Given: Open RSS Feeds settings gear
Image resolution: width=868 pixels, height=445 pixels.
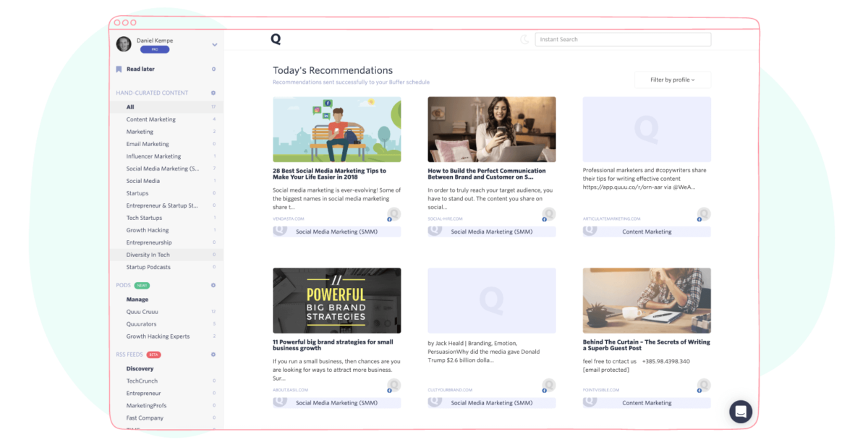Looking at the screenshot, I should coord(213,355).
